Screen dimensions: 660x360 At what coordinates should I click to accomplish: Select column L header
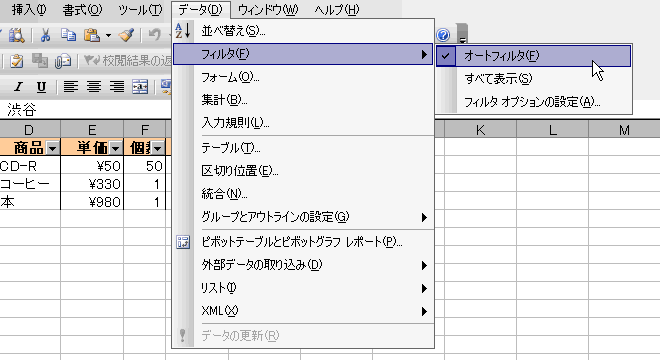click(552, 130)
